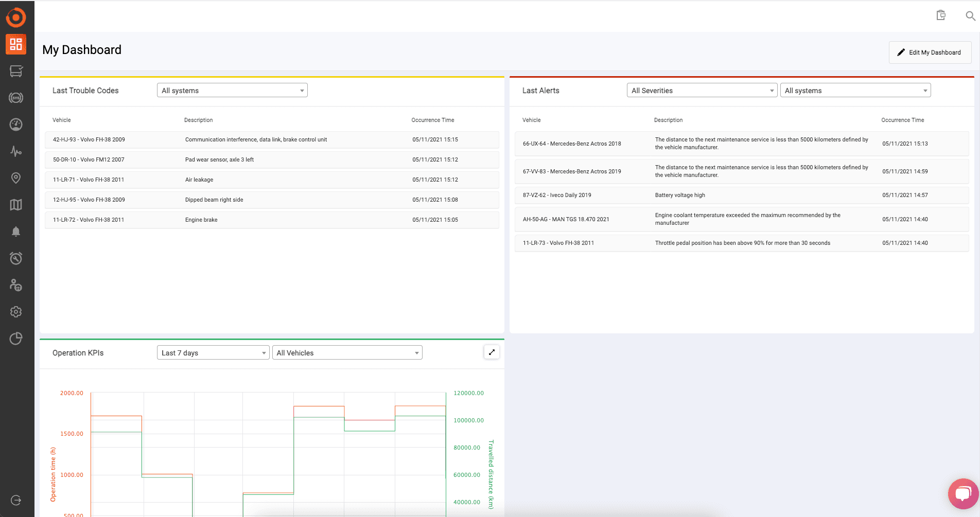Image resolution: width=980 pixels, height=517 pixels.
Task: Click the Operation KPIs panel title
Action: [x=78, y=353]
